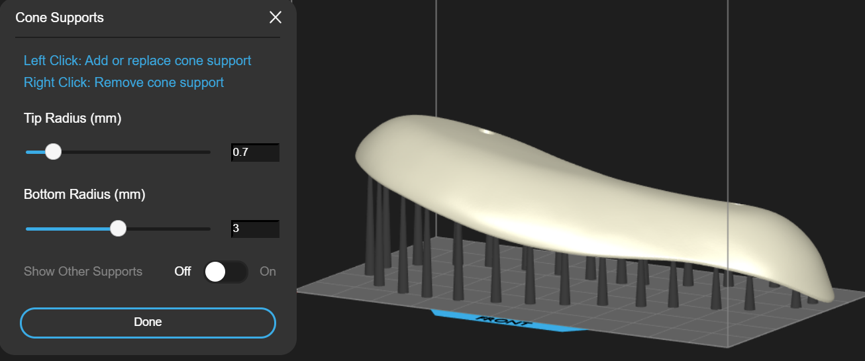
Task: Click the Cone Supports dialog title
Action: pyautogui.click(x=60, y=18)
